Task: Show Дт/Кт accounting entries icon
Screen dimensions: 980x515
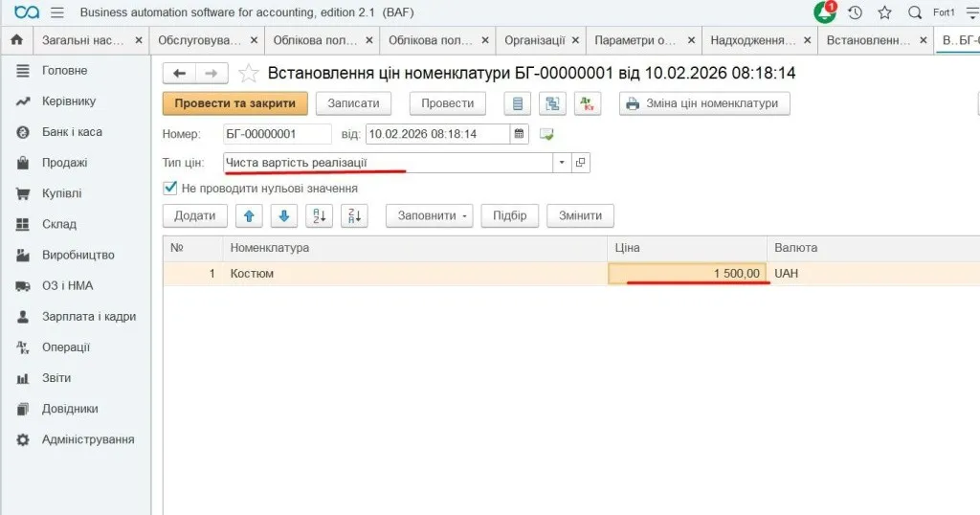Action: click(588, 103)
